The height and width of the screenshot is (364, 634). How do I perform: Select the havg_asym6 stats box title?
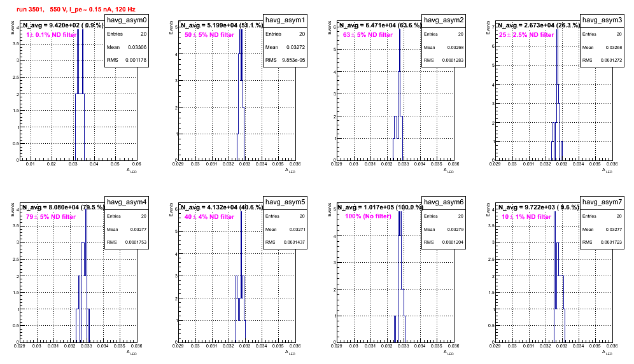coord(444,202)
